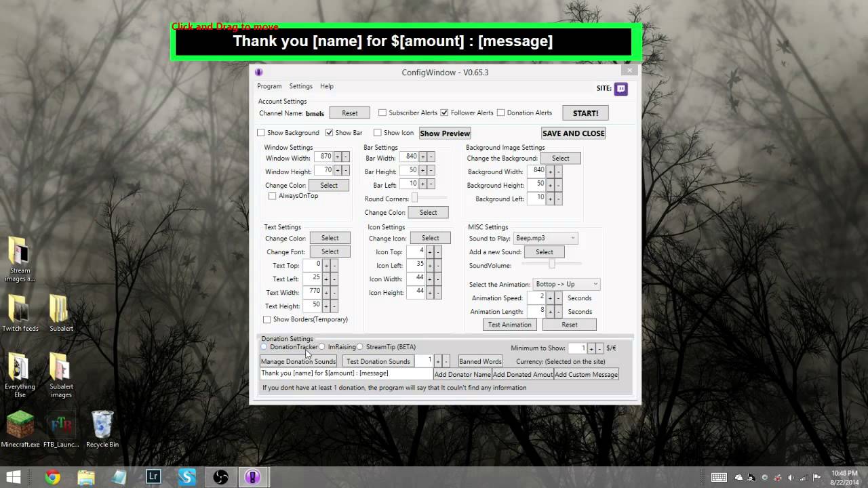
Task: Open the Help menu
Action: point(327,86)
